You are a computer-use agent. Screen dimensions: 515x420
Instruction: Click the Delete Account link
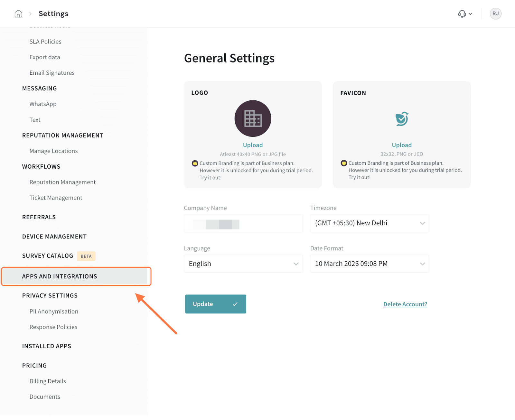[405, 304]
